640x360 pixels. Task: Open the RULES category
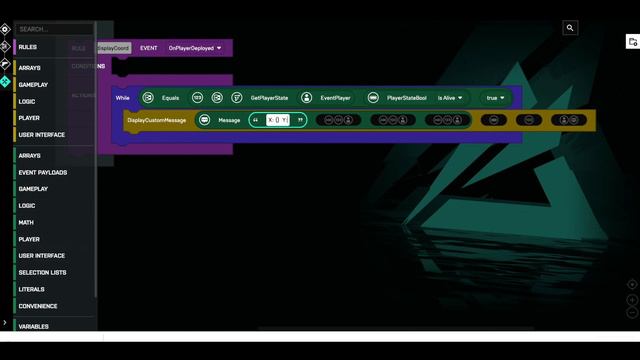[27, 47]
